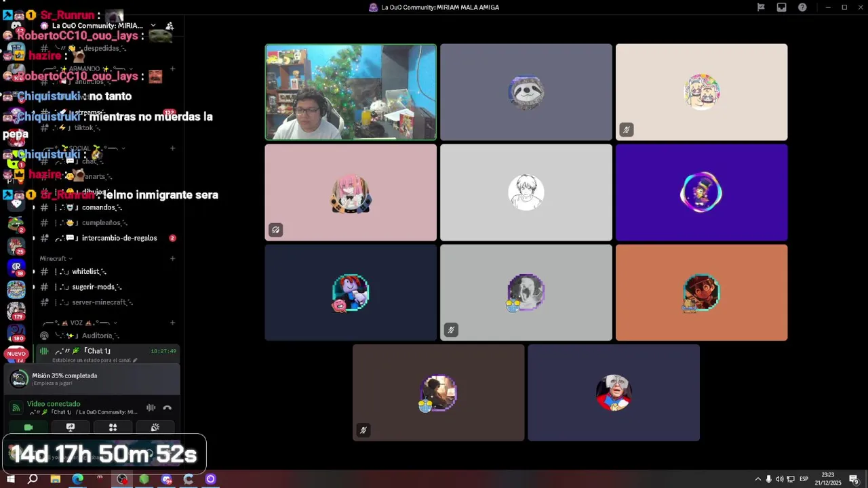Open the help icon in title bar
Image resolution: width=868 pixels, height=488 pixels.
tap(802, 7)
